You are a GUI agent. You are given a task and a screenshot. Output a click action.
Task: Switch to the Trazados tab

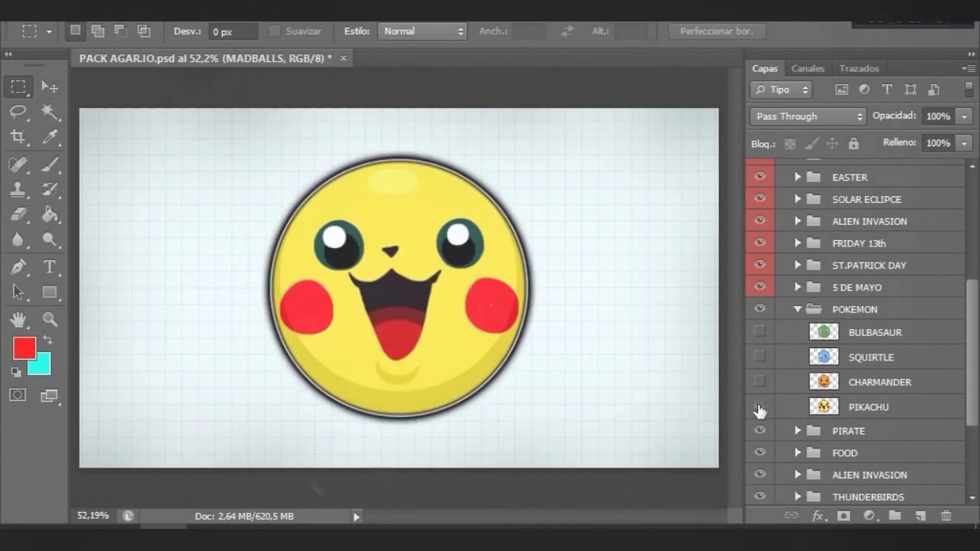click(x=858, y=68)
